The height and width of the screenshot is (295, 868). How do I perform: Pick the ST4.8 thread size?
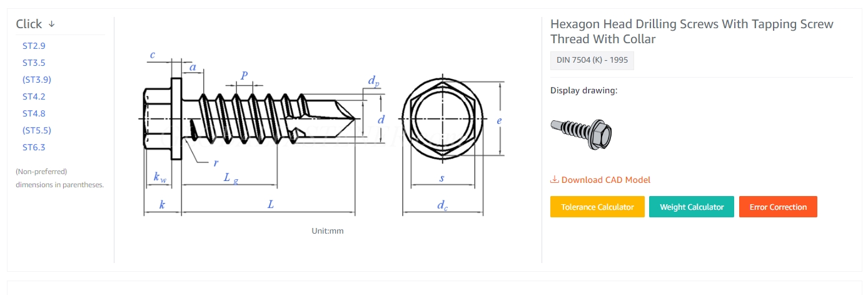click(x=34, y=113)
